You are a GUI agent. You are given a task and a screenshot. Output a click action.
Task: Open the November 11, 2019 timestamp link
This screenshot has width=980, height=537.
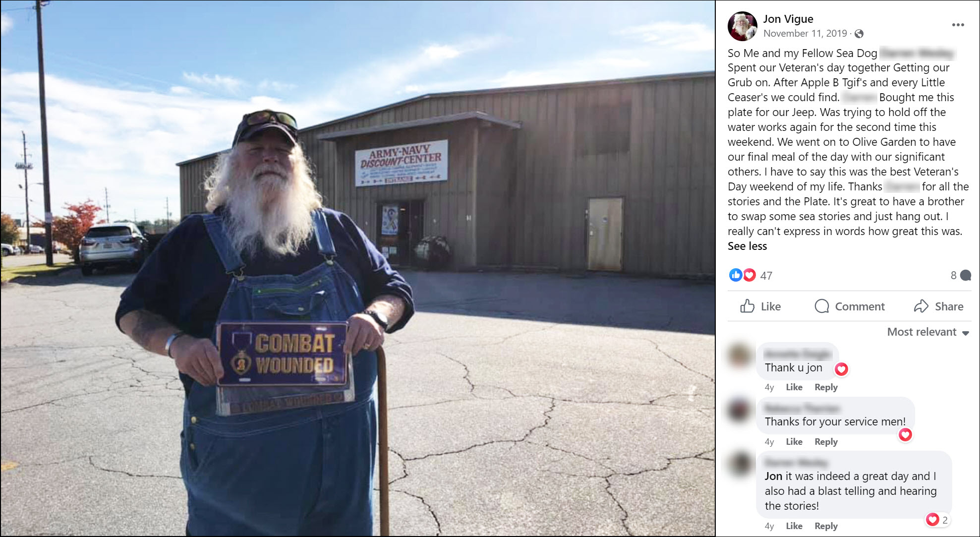tap(805, 34)
